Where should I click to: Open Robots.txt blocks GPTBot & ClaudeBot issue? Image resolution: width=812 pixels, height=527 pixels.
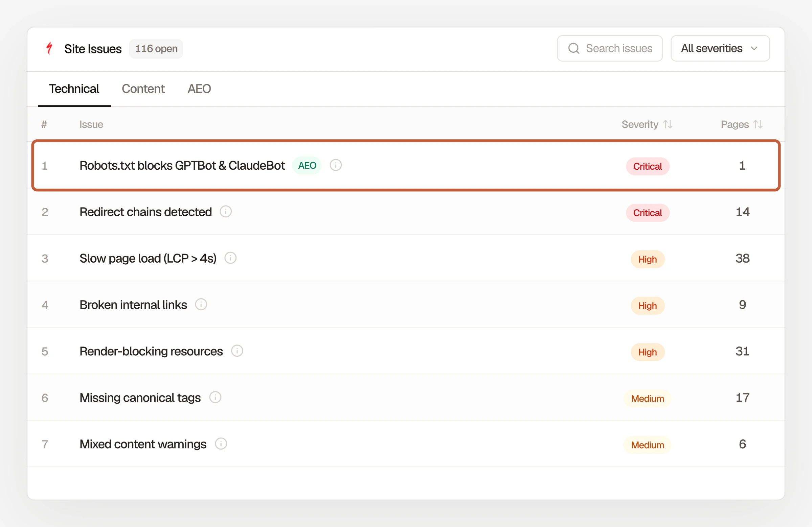[x=182, y=166]
